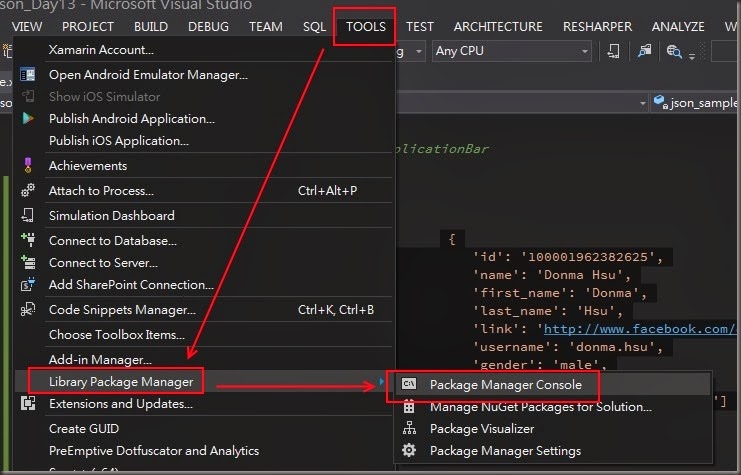
Task: Click Simulation Dashboard device icon
Action: click(x=27, y=216)
